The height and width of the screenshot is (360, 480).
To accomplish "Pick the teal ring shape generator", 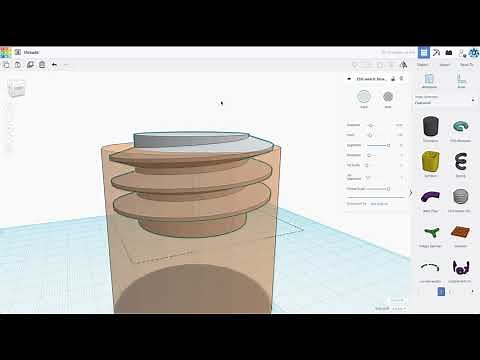I will (x=461, y=127).
